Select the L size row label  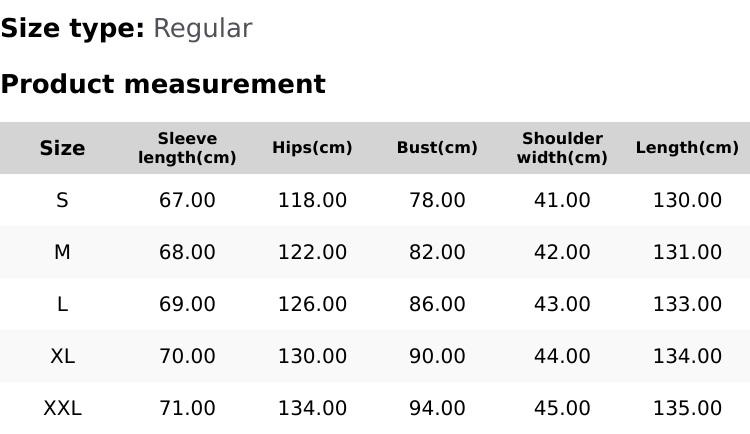point(62,304)
